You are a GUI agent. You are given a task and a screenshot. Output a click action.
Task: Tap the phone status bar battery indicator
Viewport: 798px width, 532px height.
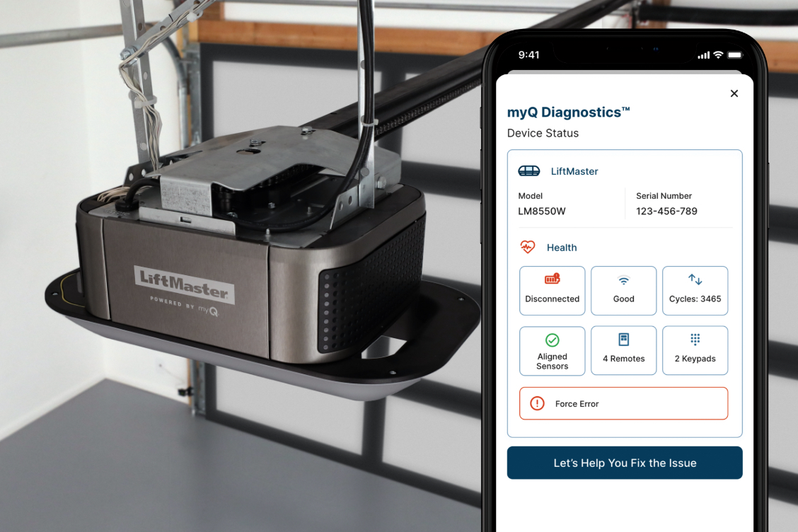tap(735, 55)
